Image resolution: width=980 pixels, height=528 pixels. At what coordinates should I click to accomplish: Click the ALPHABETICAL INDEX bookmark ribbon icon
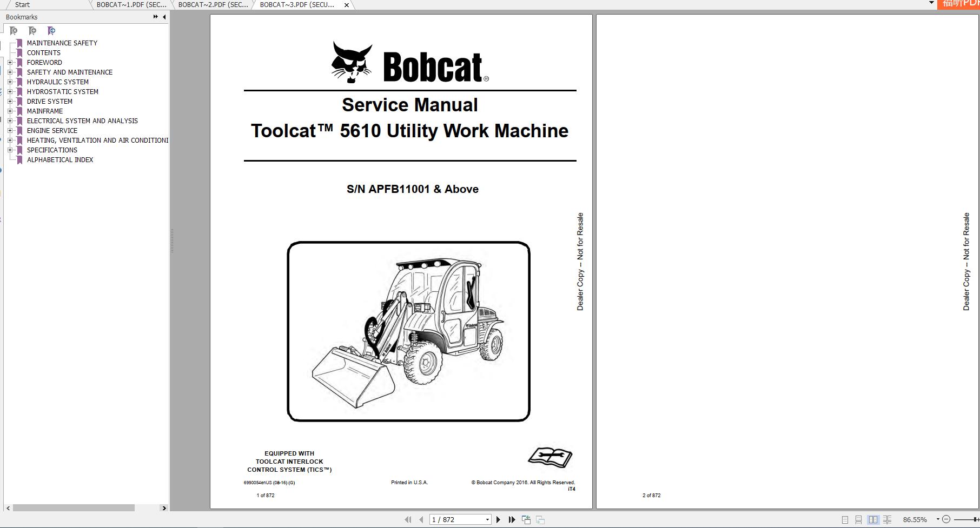tap(19, 159)
